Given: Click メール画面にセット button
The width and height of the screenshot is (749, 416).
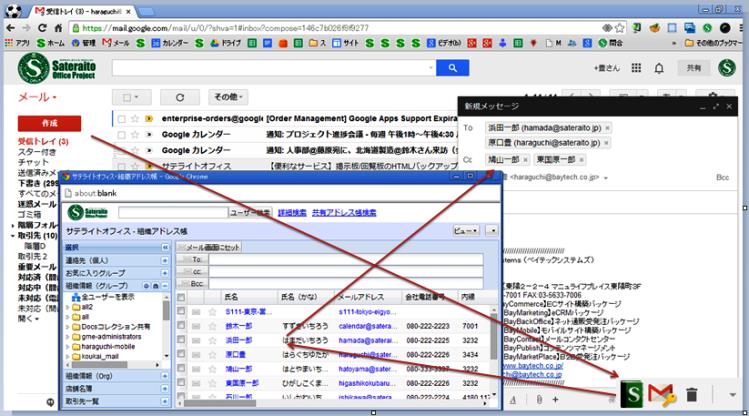Looking at the screenshot, I should (209, 247).
